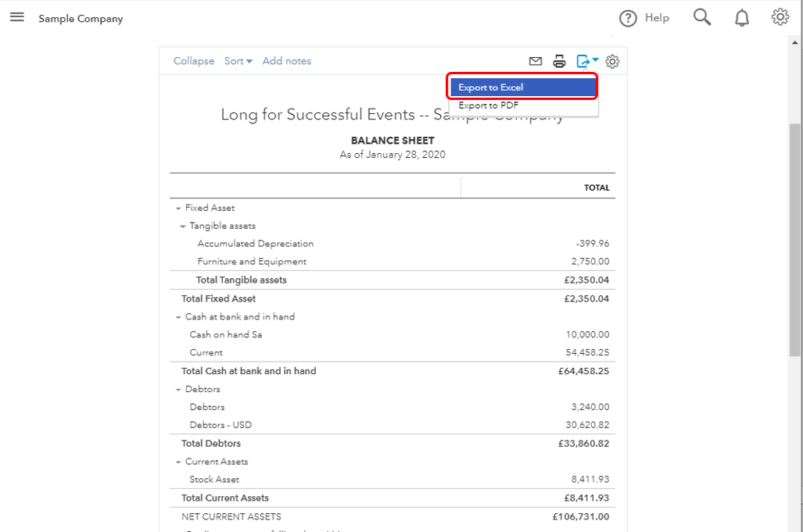Click Furniture and Equipment row label
803x532 pixels.
252,262
